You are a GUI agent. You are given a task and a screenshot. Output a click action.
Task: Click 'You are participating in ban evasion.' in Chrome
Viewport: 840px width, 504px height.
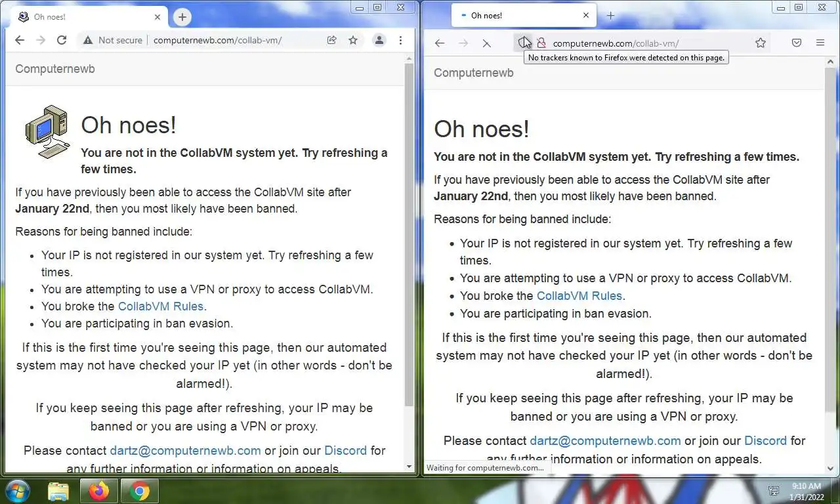click(x=137, y=324)
